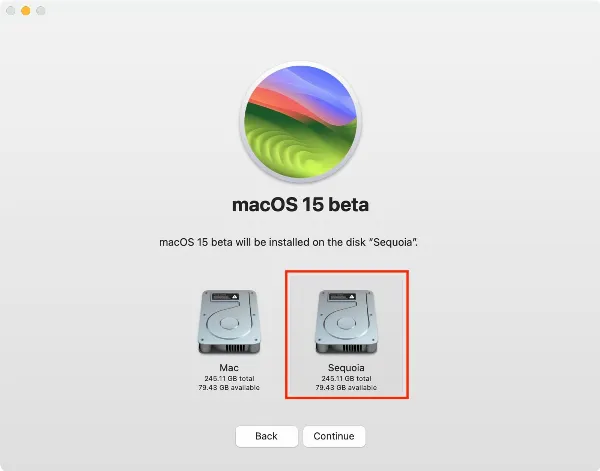Click the window zoom button

pos(41,10)
